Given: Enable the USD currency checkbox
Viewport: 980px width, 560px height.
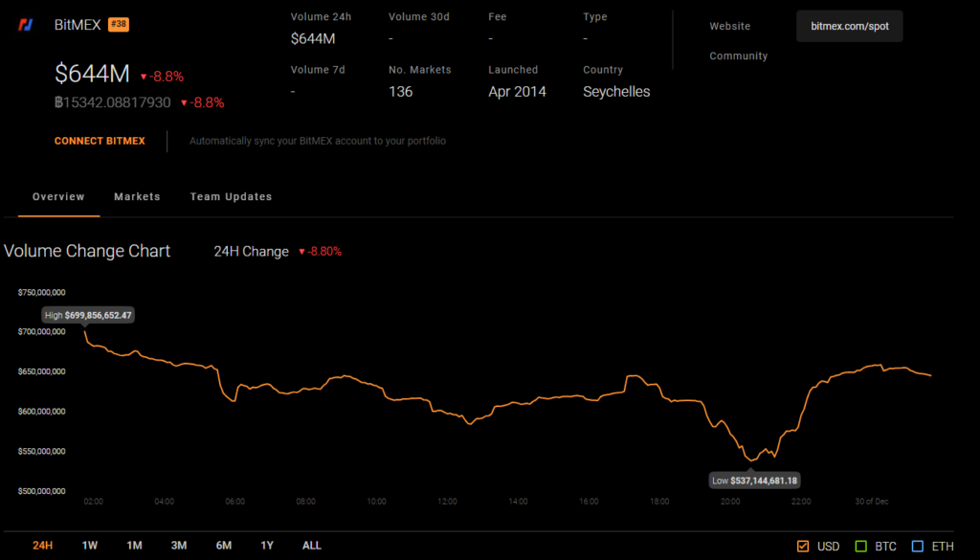Looking at the screenshot, I should 804,546.
